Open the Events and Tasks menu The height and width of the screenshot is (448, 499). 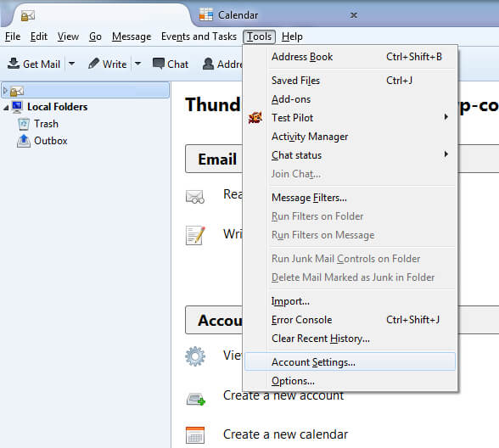tap(199, 36)
